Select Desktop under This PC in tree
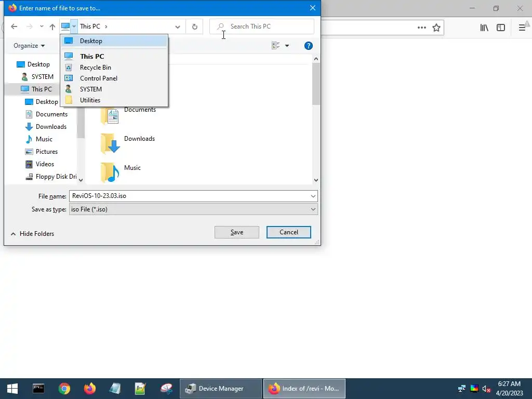 (x=42, y=102)
